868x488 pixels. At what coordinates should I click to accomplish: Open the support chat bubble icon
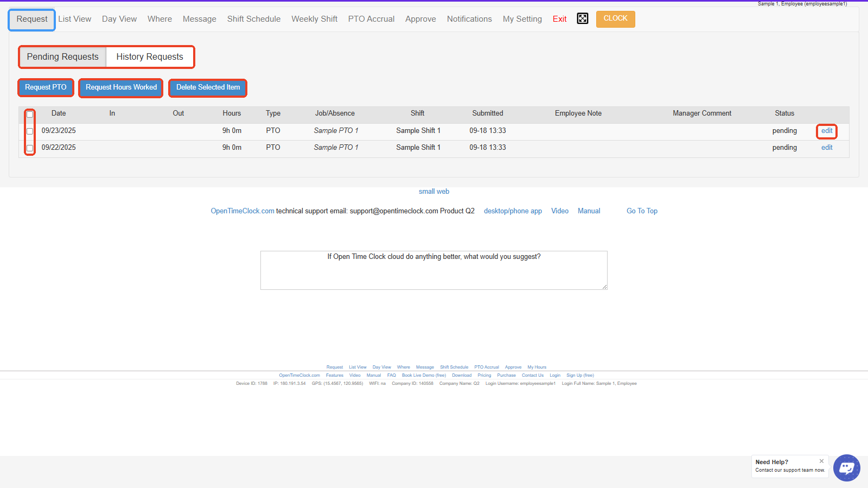846,467
